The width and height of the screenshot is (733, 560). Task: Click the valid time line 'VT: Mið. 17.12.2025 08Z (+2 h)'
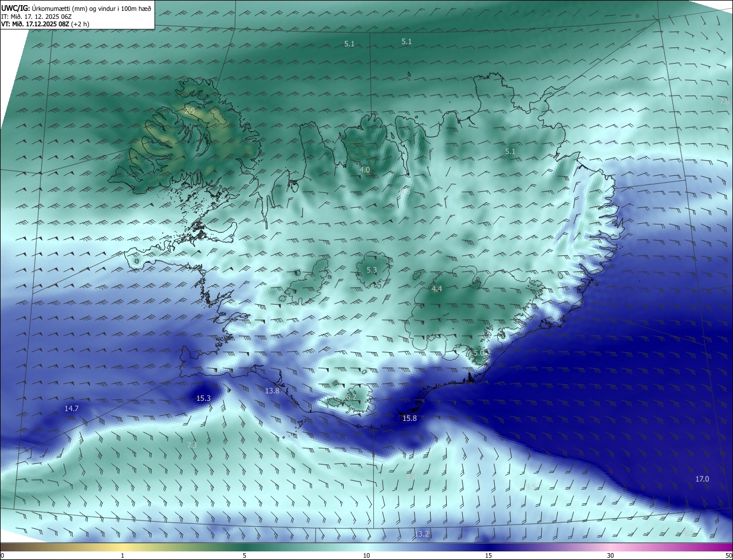pos(45,24)
